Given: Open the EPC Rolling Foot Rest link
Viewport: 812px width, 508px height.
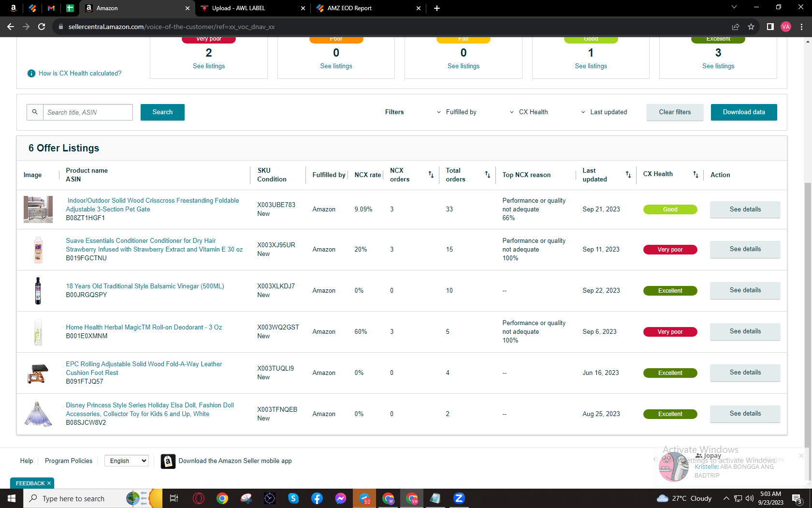Looking at the screenshot, I should (x=144, y=369).
